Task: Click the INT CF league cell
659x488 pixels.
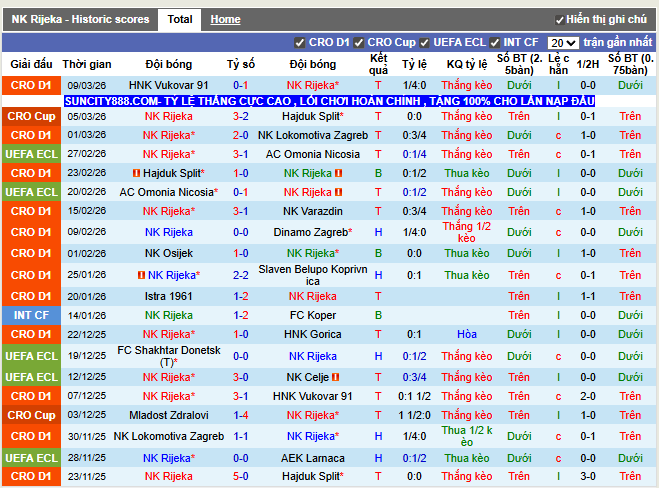Action: coord(32,315)
